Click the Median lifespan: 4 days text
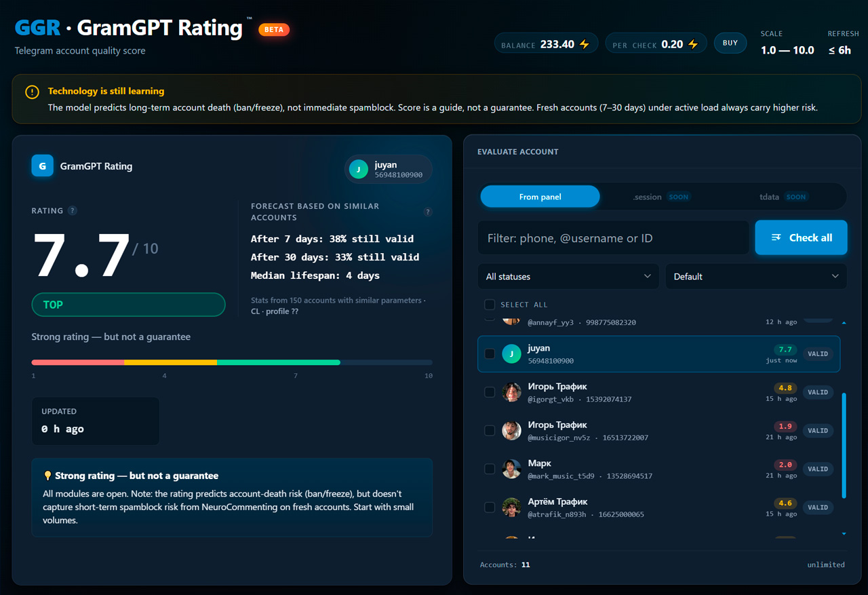868x595 pixels. click(x=315, y=275)
